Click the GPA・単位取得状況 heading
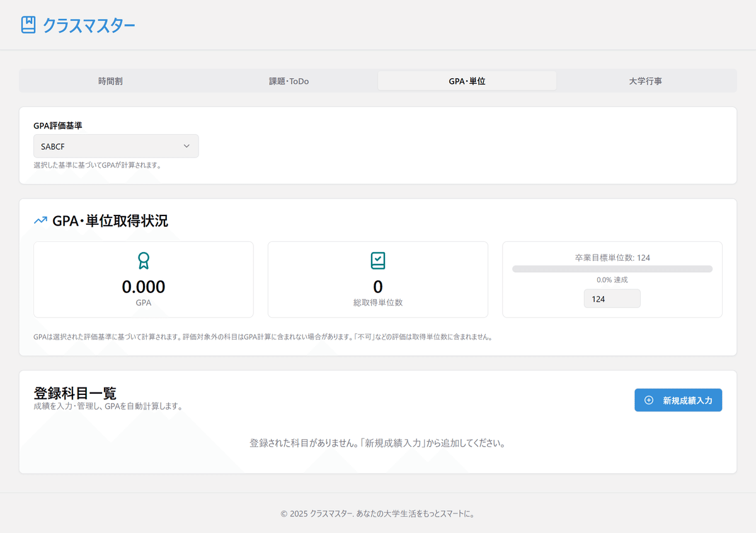Viewport: 756px width, 533px height. [110, 221]
